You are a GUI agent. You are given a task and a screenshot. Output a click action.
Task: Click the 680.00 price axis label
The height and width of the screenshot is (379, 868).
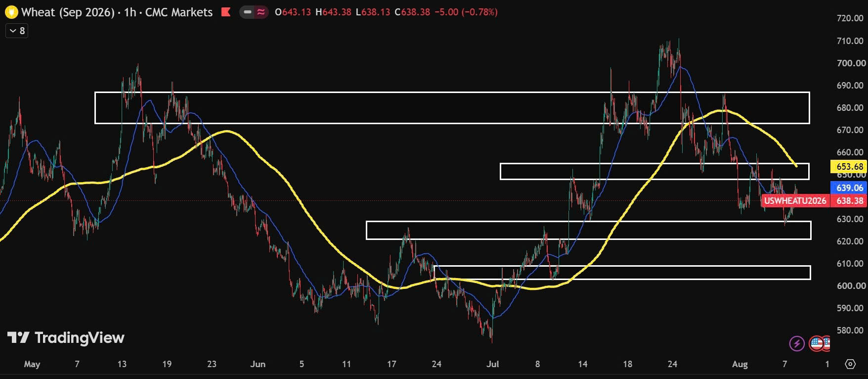(850, 107)
